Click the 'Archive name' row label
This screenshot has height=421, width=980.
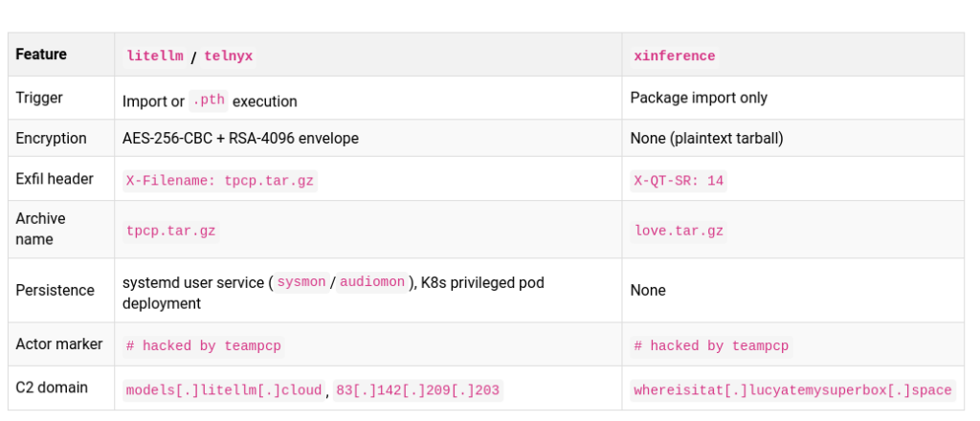click(40, 229)
